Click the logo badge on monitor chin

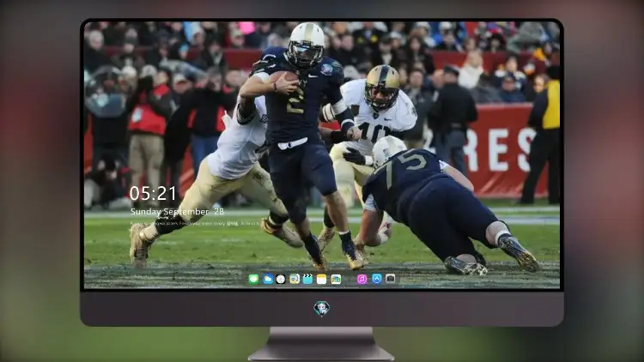(x=322, y=308)
